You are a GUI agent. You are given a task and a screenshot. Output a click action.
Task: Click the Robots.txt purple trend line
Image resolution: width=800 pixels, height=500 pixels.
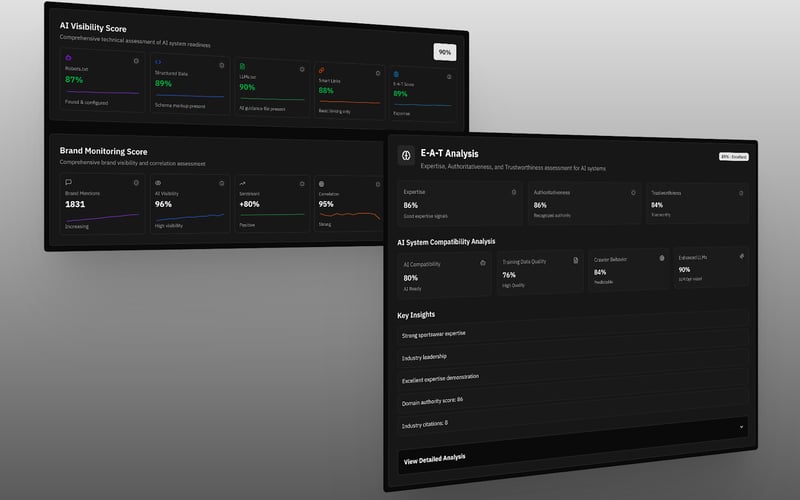point(103,92)
